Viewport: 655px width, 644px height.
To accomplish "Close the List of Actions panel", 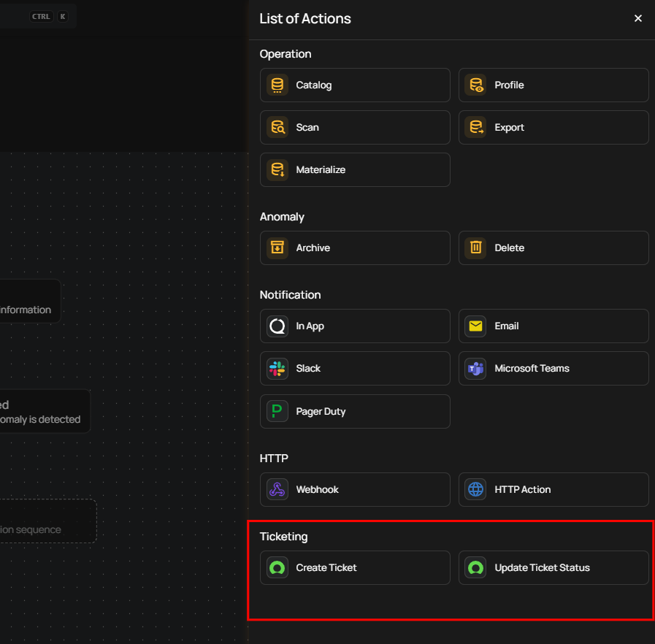I will (638, 19).
